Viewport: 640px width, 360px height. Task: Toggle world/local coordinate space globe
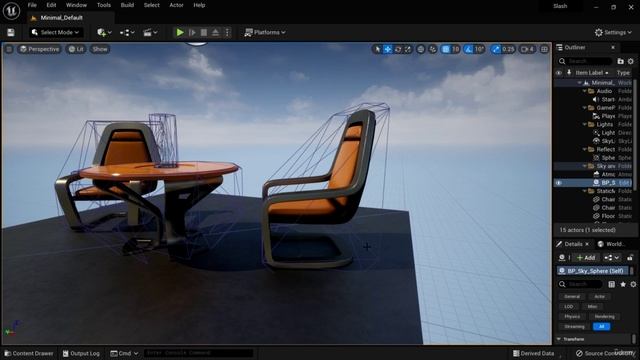420,49
